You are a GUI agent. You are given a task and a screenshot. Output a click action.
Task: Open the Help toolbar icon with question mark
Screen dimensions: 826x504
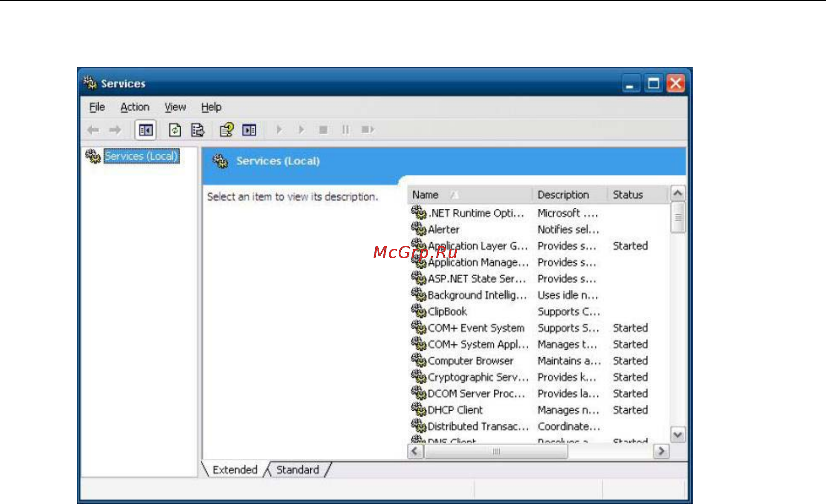[227, 130]
